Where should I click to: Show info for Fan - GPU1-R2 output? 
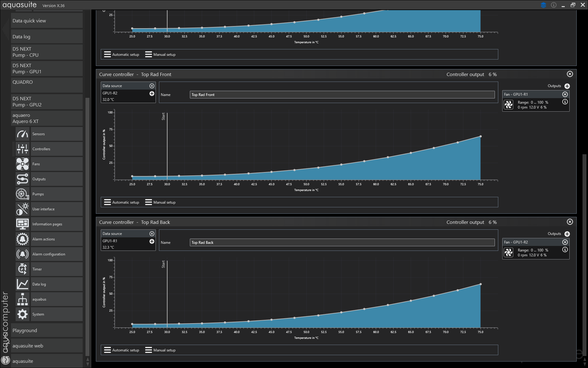pos(565,250)
